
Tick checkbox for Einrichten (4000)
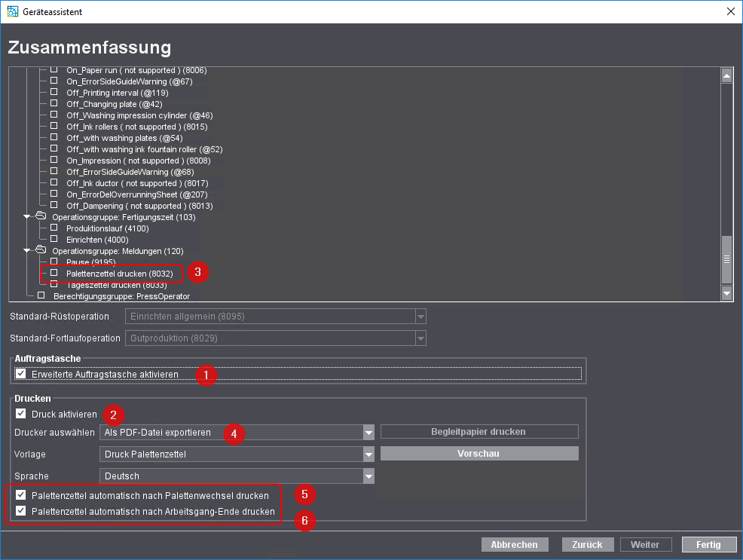(x=54, y=239)
